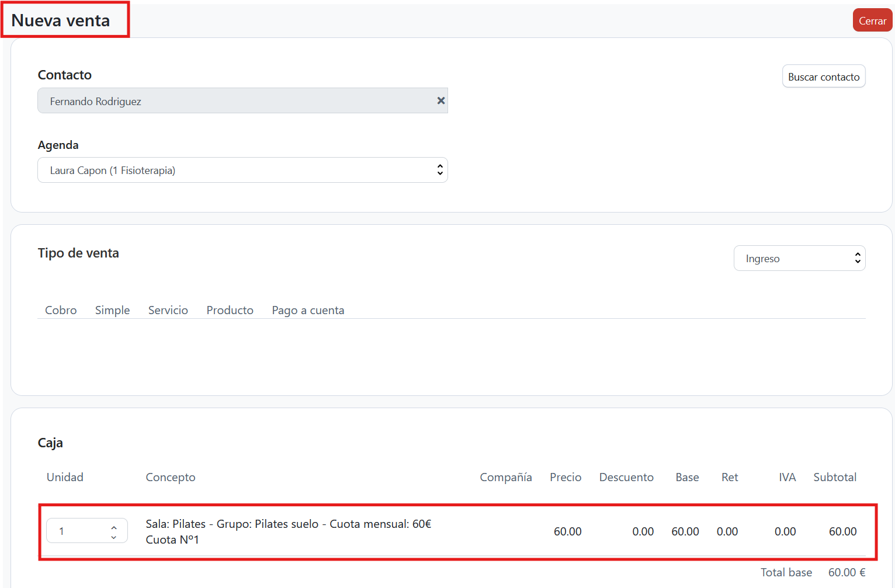Click the Precio value 60.00 in the row
The height and width of the screenshot is (588, 895).
568,531
